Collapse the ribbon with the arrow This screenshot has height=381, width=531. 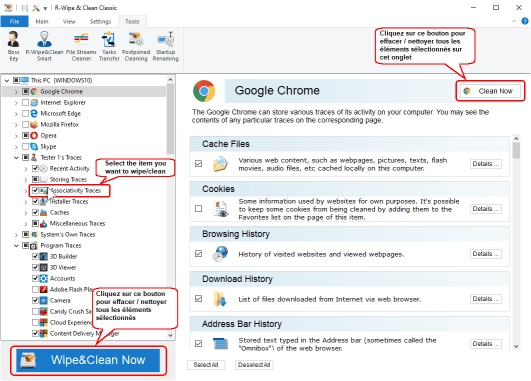pyautogui.click(x=514, y=21)
